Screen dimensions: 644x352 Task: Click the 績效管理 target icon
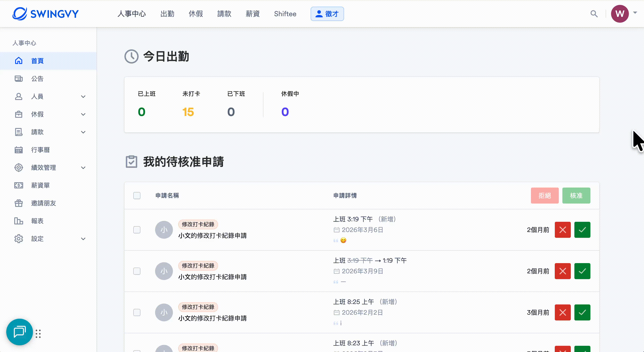pos(19,168)
